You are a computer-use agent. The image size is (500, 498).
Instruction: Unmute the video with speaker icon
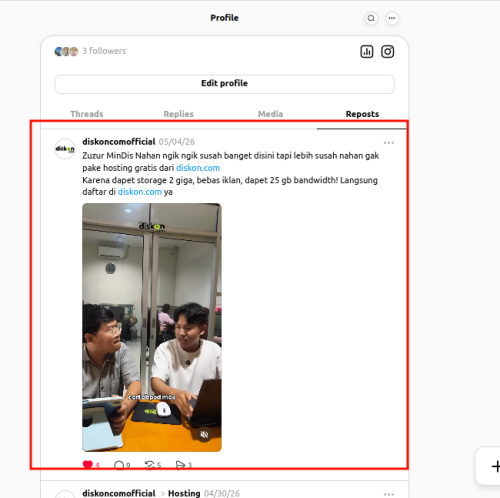point(204,434)
